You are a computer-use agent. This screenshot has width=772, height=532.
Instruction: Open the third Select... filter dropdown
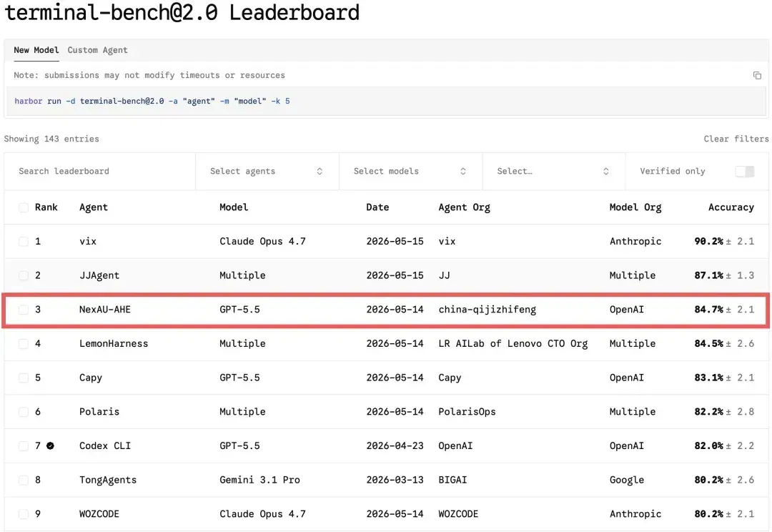click(x=554, y=171)
